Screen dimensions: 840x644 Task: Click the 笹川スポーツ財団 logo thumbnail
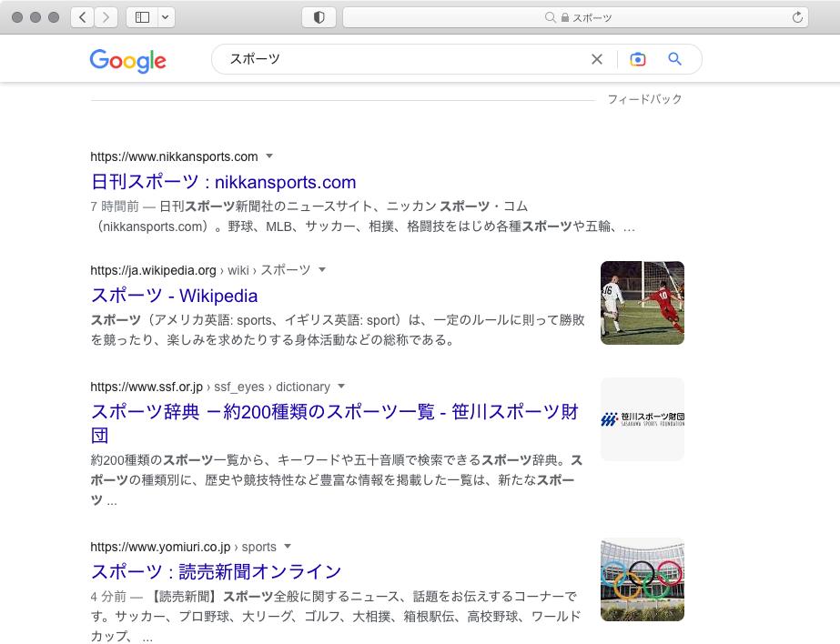643,419
